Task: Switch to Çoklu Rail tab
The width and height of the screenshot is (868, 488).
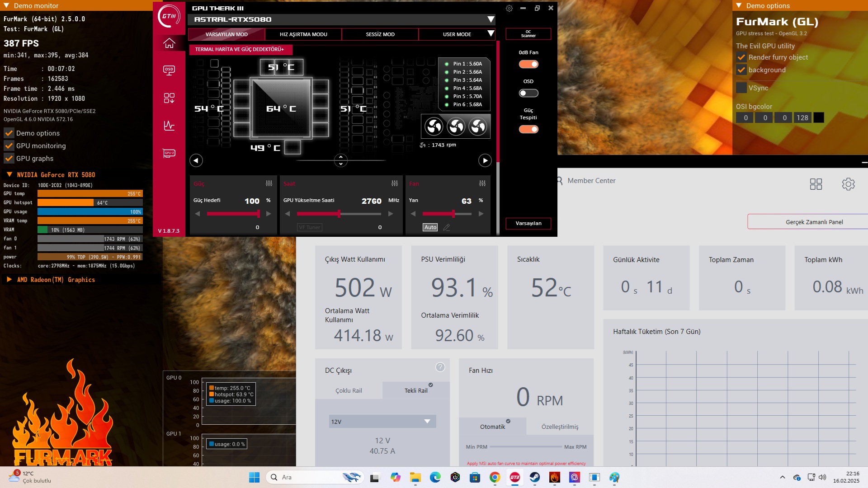Action: tap(349, 390)
